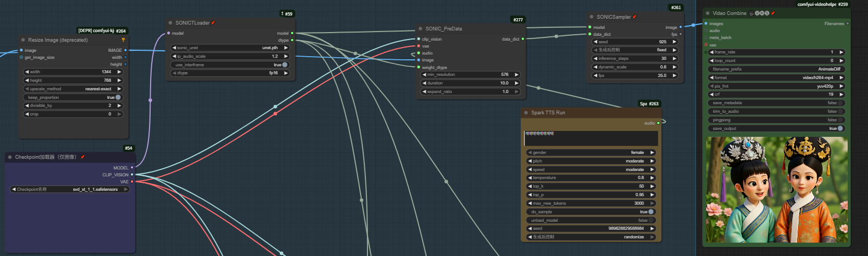This screenshot has height=256, width=868.
Task: Open pitch dropdown showing moderate
Action: [x=591, y=161]
